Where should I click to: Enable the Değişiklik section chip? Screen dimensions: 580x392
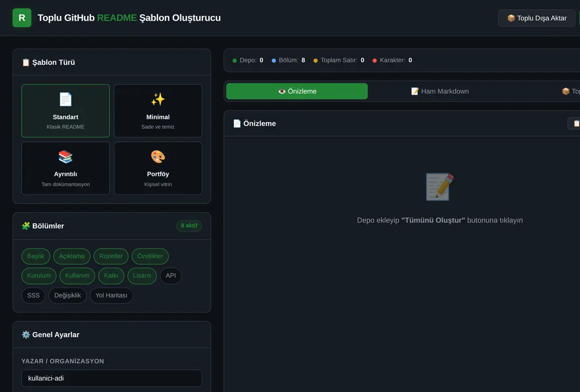click(x=68, y=295)
